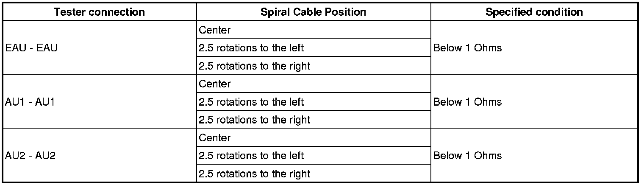Click 2.5 rotations right in AU2 row
This screenshot has width=644, height=185.
point(254,174)
